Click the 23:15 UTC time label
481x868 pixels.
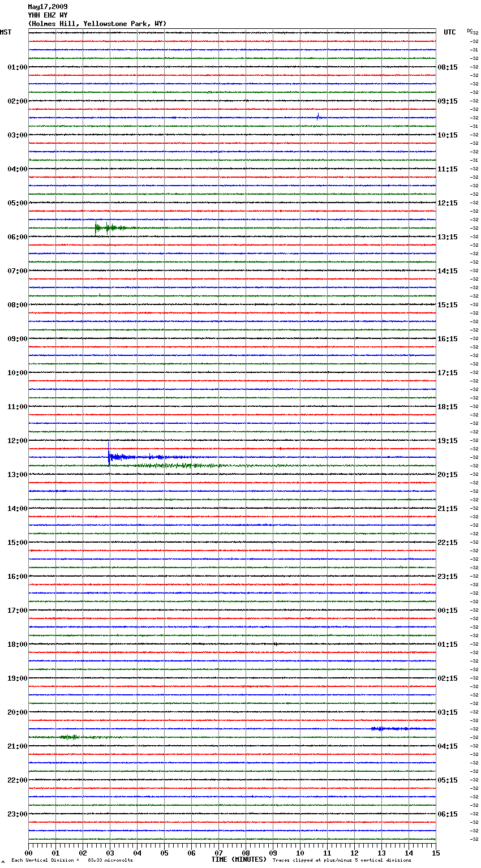point(448,577)
